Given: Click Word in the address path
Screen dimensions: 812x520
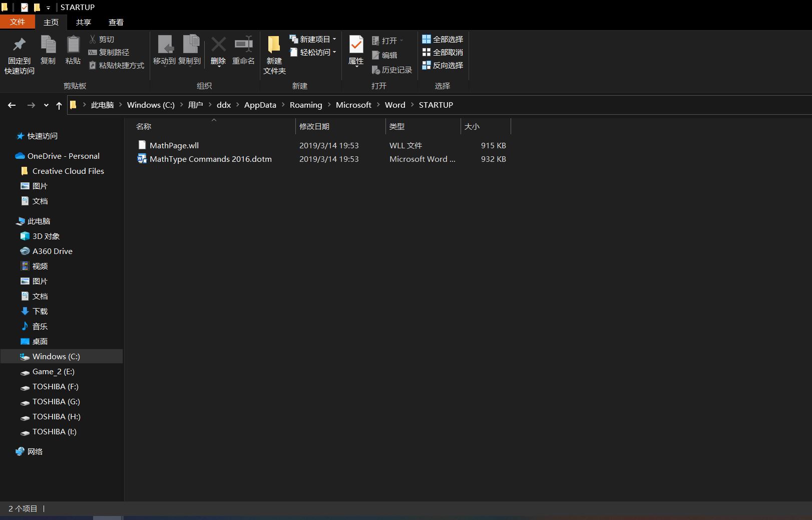Looking at the screenshot, I should (395, 105).
